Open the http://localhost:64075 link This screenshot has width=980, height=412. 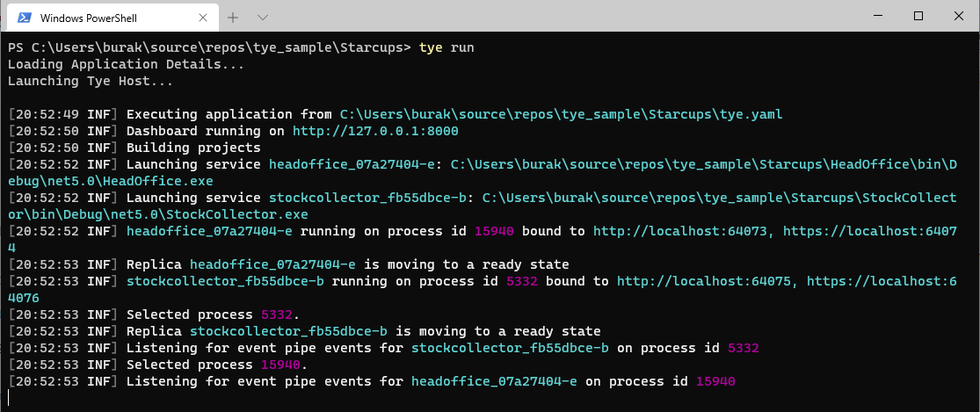pos(705,281)
